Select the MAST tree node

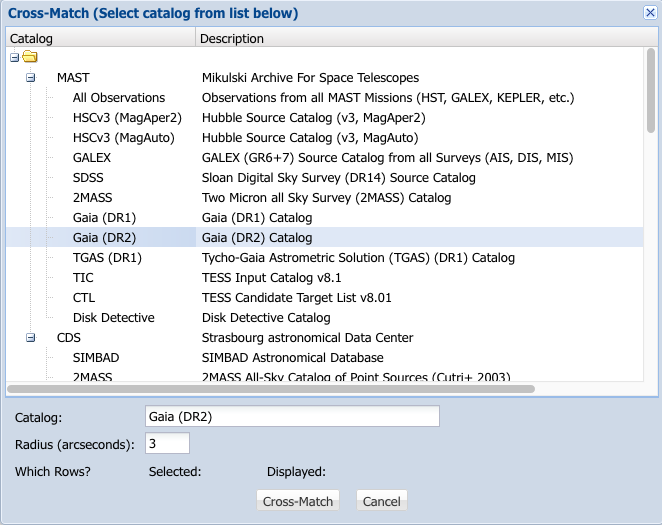[x=73, y=78]
